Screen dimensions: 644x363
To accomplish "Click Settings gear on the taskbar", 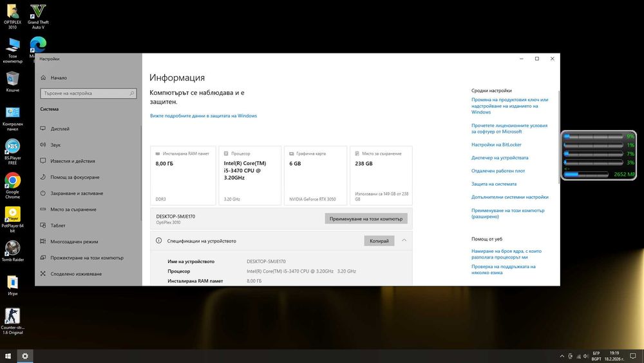I will (x=24, y=356).
